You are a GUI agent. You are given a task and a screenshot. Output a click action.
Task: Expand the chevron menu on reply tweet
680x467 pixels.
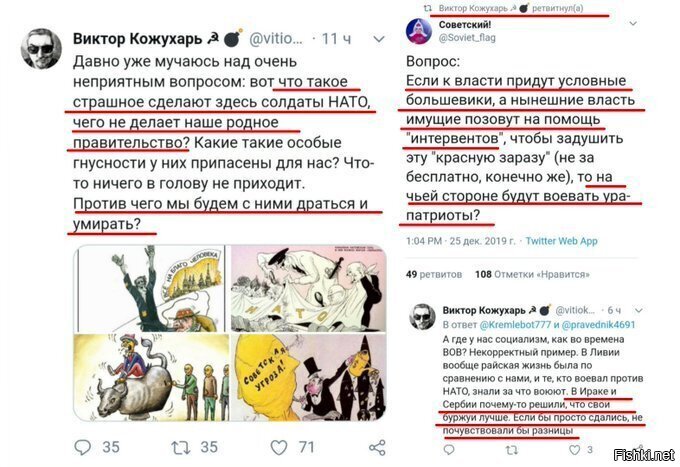point(639,310)
